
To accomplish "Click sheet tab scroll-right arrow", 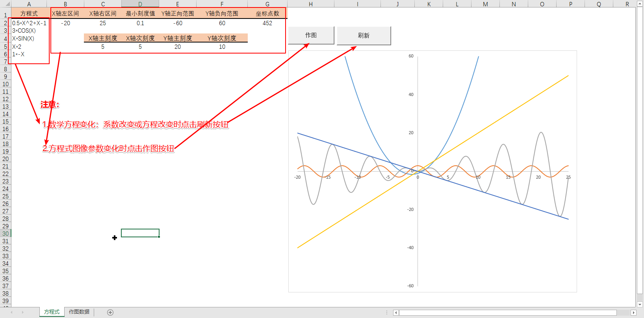I will (23, 312).
